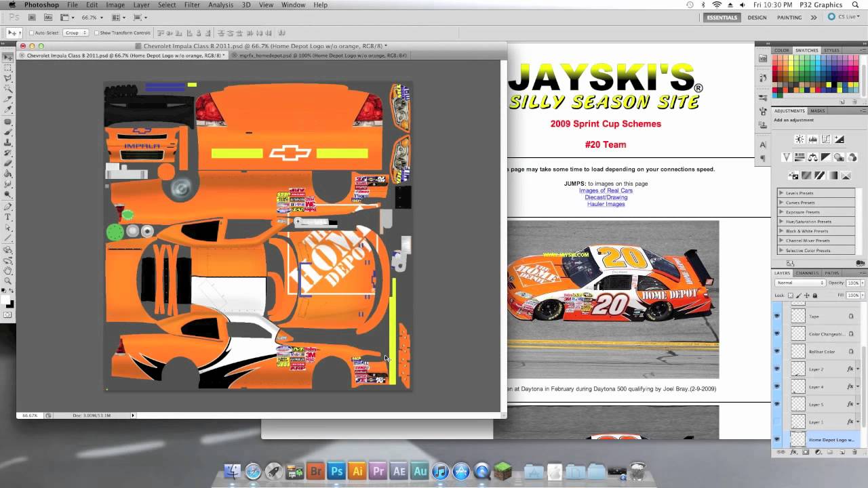
Task: Select the Rectangular Marquee tool
Action: click(7, 68)
